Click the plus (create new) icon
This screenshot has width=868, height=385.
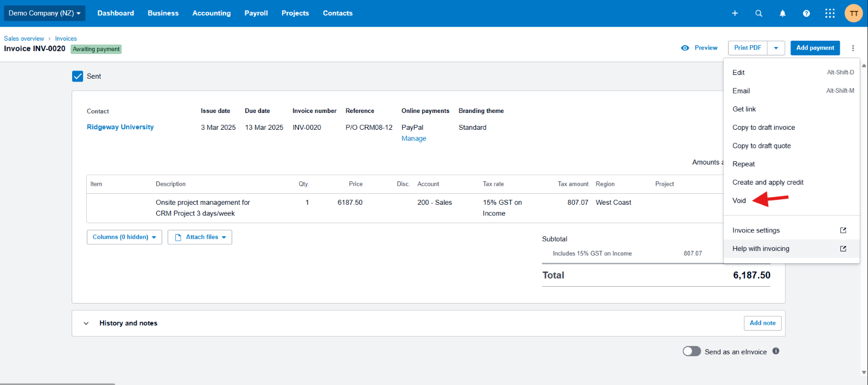(735, 14)
